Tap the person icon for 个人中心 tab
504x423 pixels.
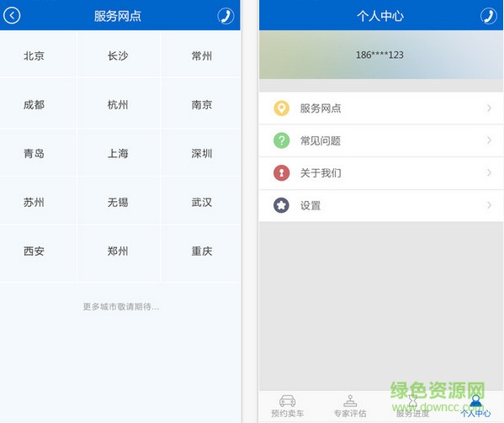(x=475, y=400)
